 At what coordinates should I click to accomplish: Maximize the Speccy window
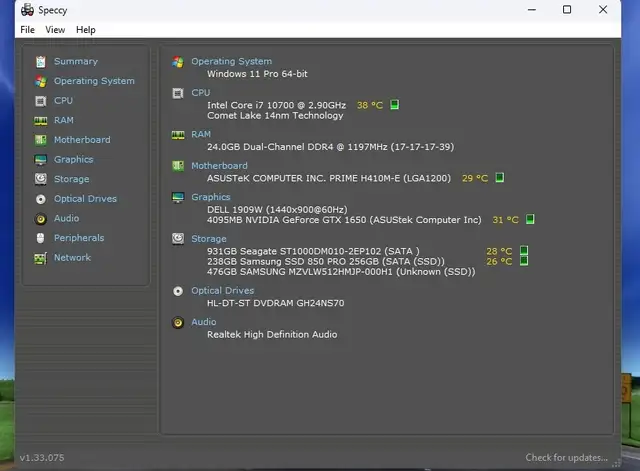pyautogui.click(x=567, y=9)
